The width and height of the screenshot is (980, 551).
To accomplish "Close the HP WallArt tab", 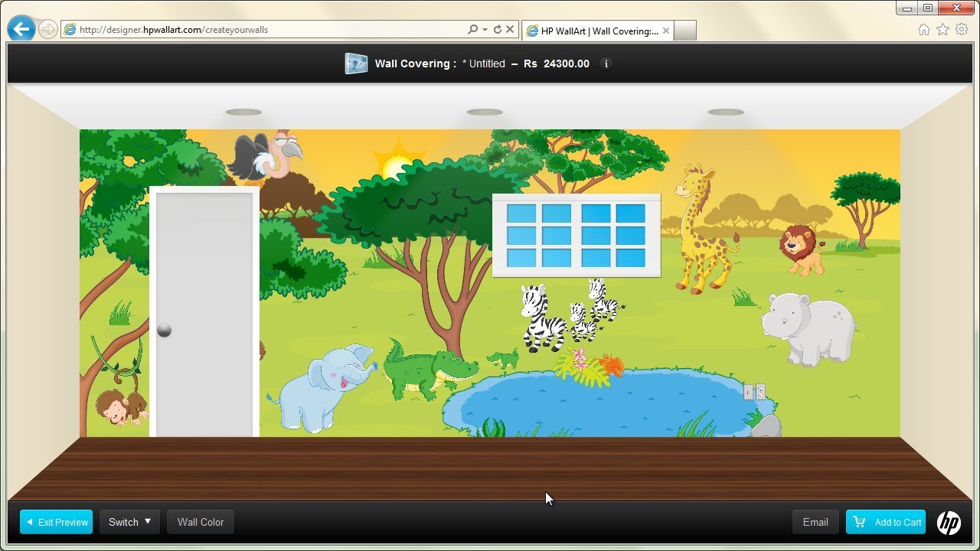I will tap(665, 31).
